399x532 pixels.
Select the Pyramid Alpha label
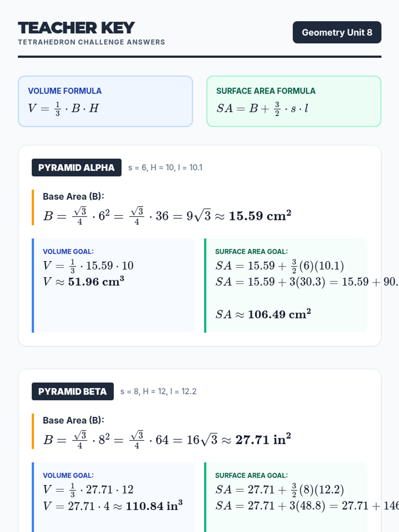(x=76, y=168)
